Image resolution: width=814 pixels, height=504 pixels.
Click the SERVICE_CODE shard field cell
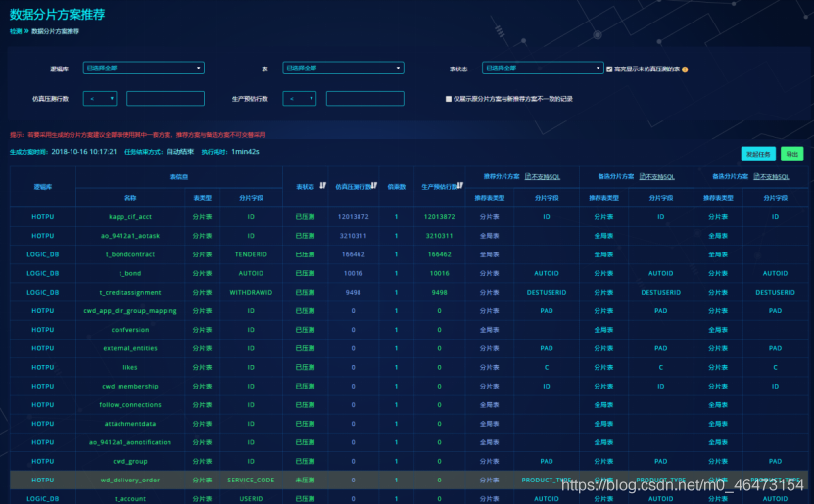coord(251,481)
